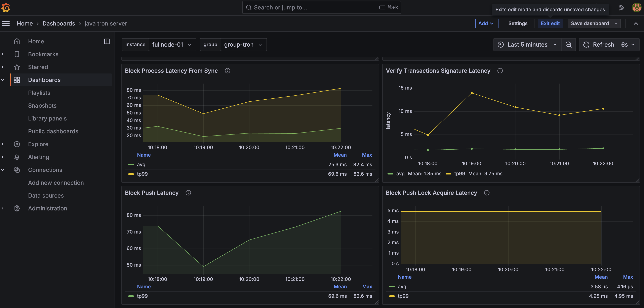Open Playlists in the sidebar

39,93
